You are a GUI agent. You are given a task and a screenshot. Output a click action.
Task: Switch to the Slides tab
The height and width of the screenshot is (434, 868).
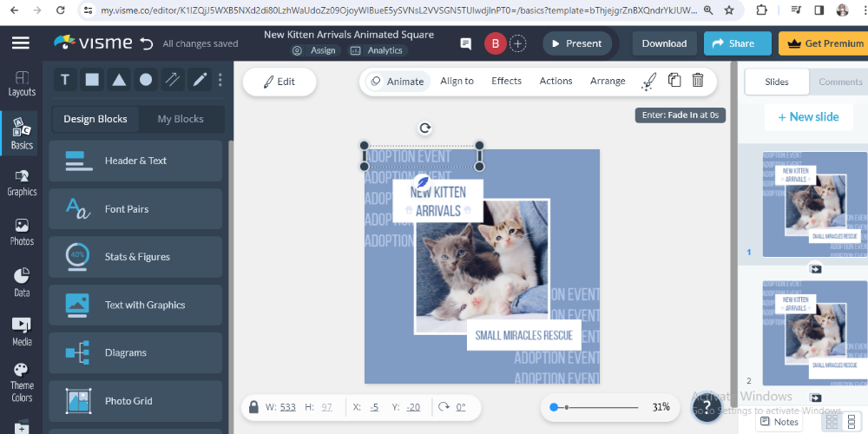[776, 82]
